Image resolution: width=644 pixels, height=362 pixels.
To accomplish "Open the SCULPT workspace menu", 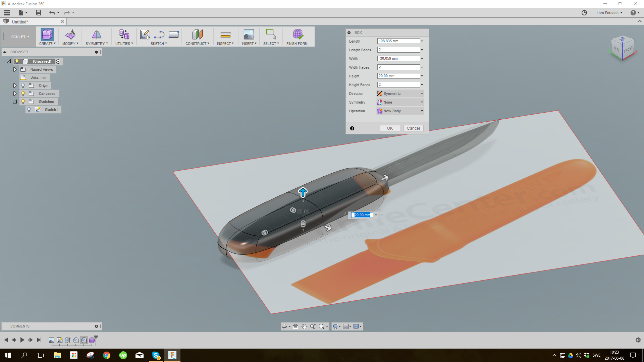I will pyautogui.click(x=19, y=37).
